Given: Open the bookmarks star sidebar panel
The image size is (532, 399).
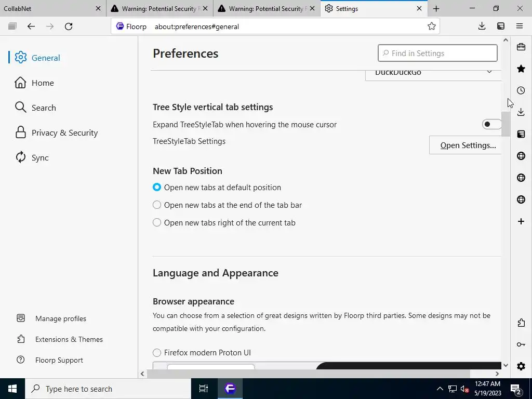Looking at the screenshot, I should coord(521,69).
